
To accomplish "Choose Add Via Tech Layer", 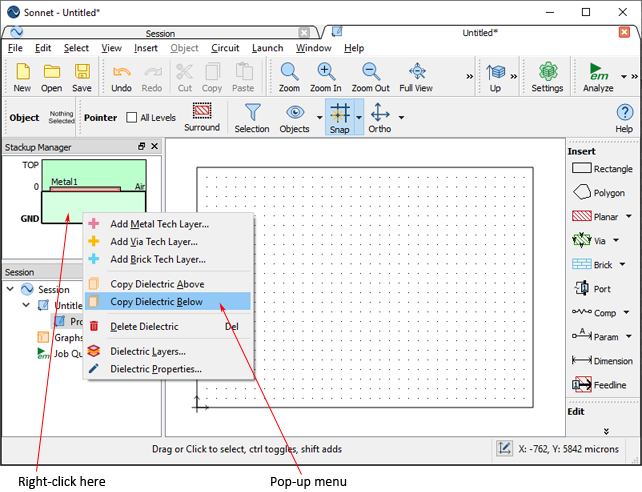I will click(168, 241).
